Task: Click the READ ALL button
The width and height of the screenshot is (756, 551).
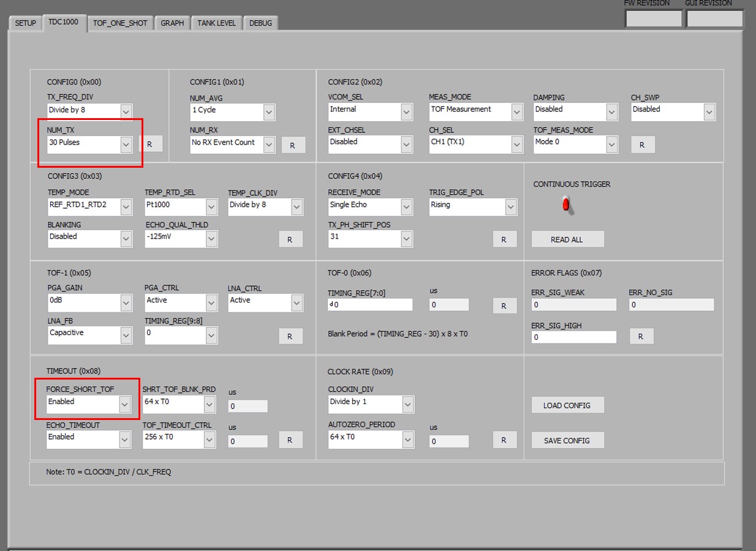Action: coord(567,239)
